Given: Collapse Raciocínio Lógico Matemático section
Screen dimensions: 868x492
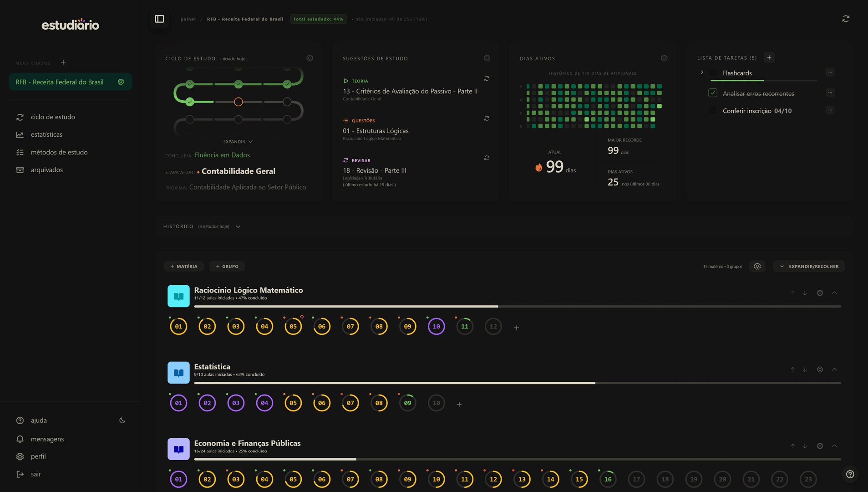Looking at the screenshot, I should point(834,293).
